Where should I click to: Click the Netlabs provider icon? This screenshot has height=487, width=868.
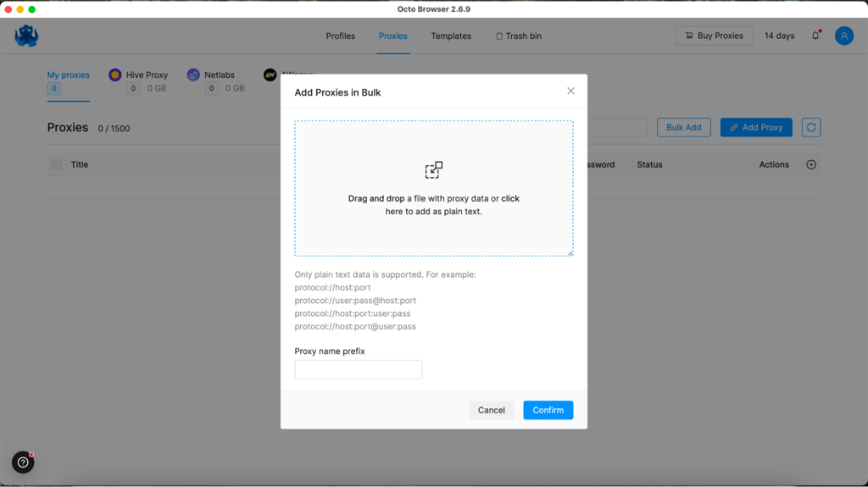coord(193,75)
